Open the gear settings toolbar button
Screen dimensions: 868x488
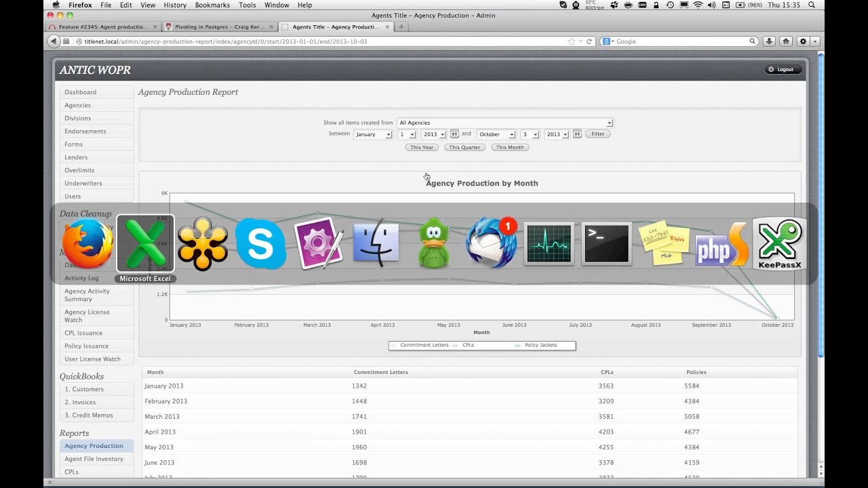[804, 41]
